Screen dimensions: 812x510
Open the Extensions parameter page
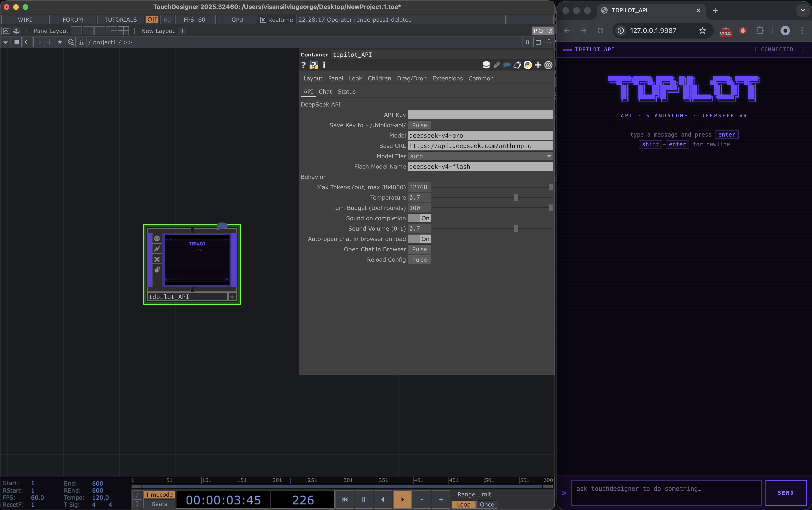click(448, 78)
